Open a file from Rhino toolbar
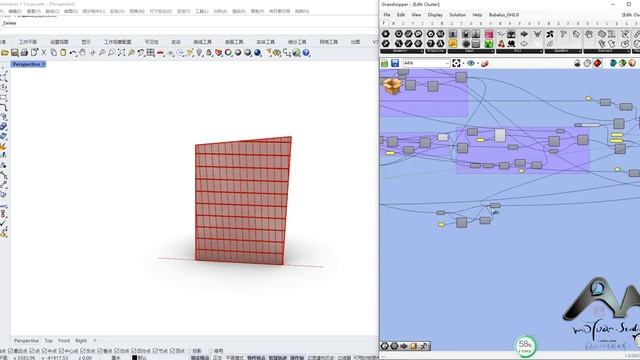This screenshot has height=360, width=640. coord(5,53)
